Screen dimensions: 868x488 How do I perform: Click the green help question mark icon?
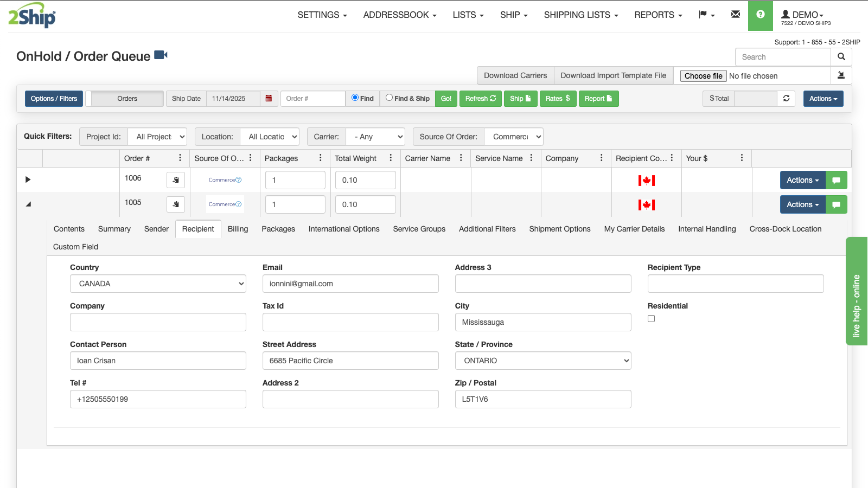tap(760, 15)
